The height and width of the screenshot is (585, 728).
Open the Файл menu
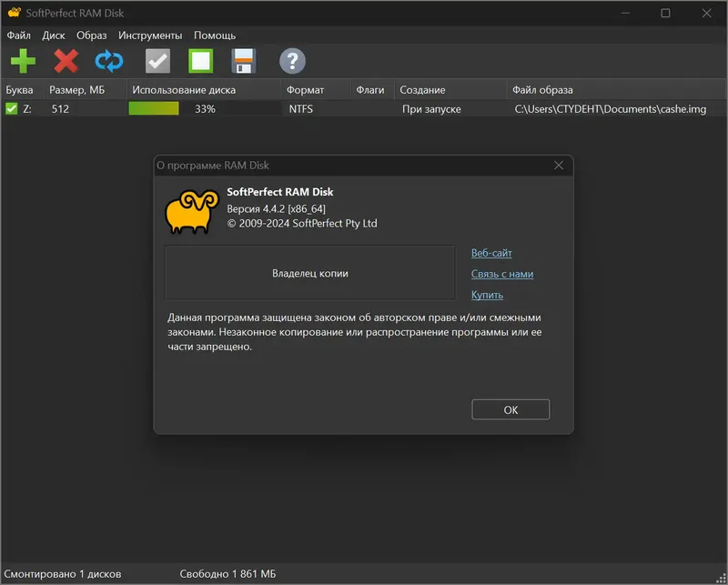pyautogui.click(x=21, y=35)
